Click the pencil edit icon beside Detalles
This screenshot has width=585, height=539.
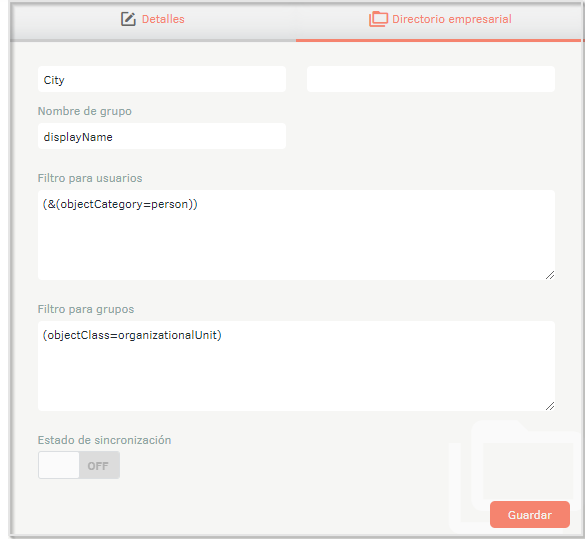[128, 19]
